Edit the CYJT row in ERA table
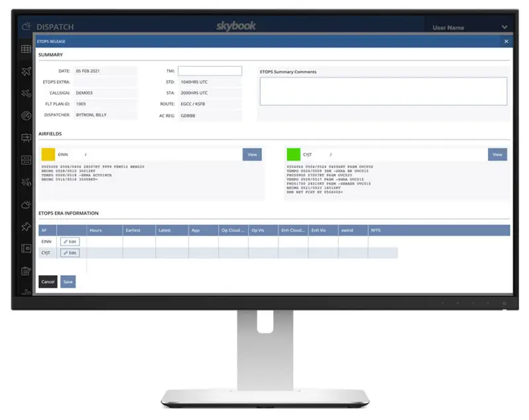Viewport: 529px width, 420px height. tap(69, 253)
